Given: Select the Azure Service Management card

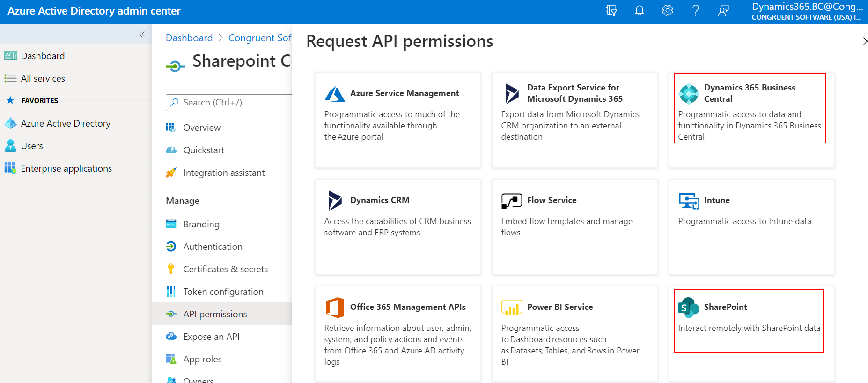Looking at the screenshot, I should pyautogui.click(x=398, y=120).
